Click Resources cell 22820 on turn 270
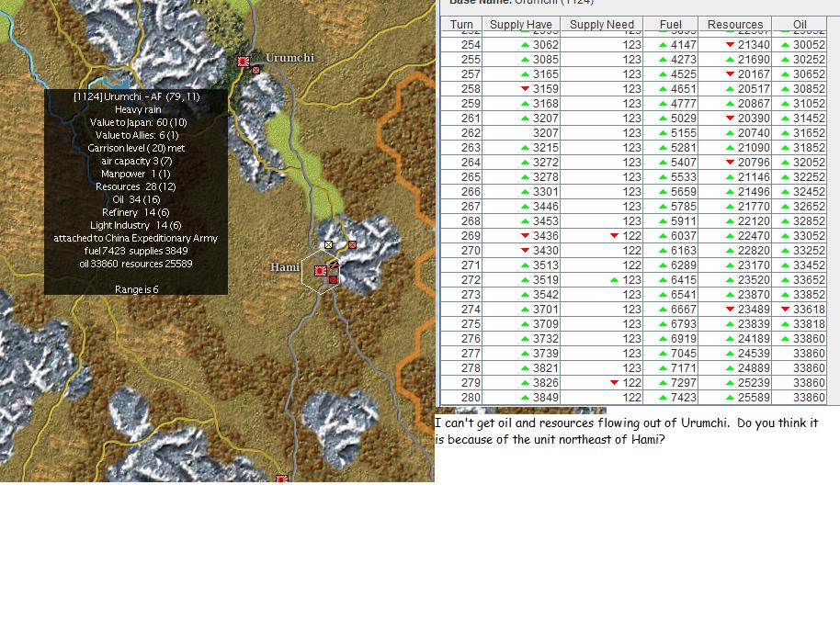The height and width of the screenshot is (620, 840). (735, 251)
